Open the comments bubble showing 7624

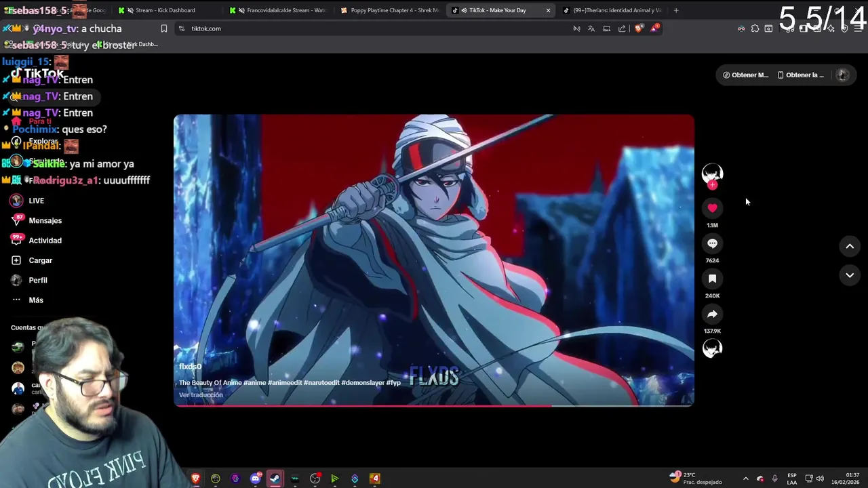(712, 243)
